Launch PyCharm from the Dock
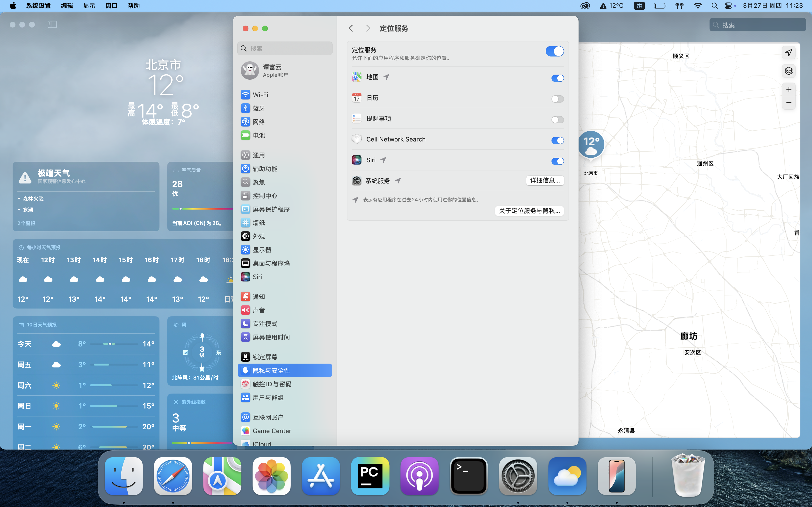The image size is (812, 507). [370, 476]
